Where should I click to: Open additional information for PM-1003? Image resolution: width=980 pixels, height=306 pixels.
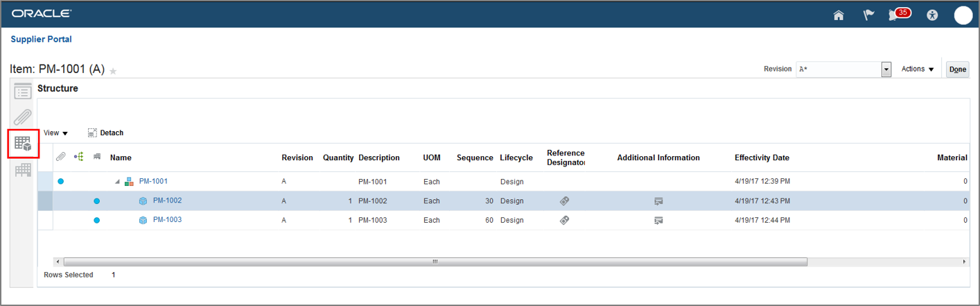pos(658,220)
